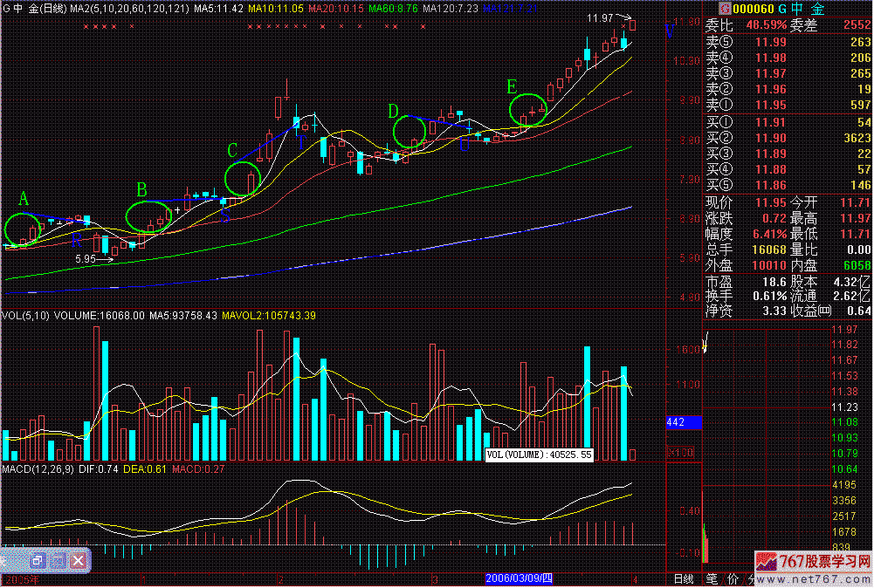This screenshot has height=588, width=874.
Task: Select the 日线 daily chart tab
Action: click(x=683, y=578)
